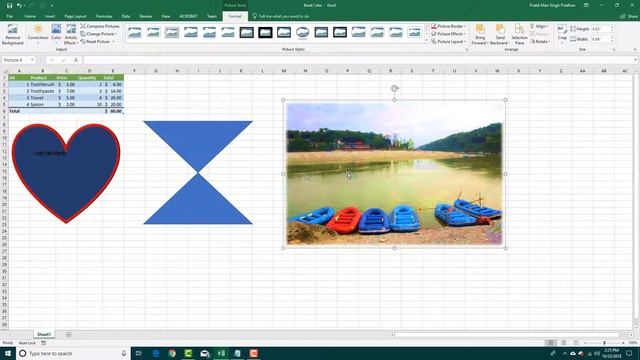This screenshot has height=360, width=640.
Task: Apply the first picture style thumbnail
Action: (135, 32)
